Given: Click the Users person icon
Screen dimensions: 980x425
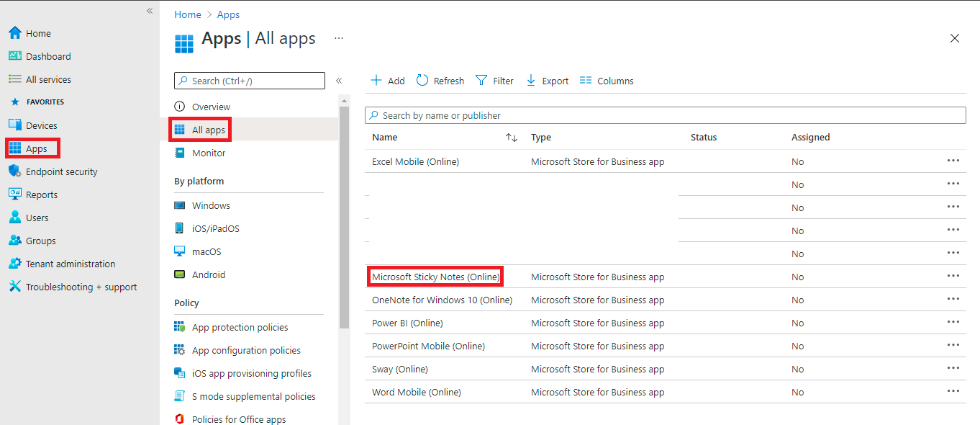Looking at the screenshot, I should (x=14, y=218).
